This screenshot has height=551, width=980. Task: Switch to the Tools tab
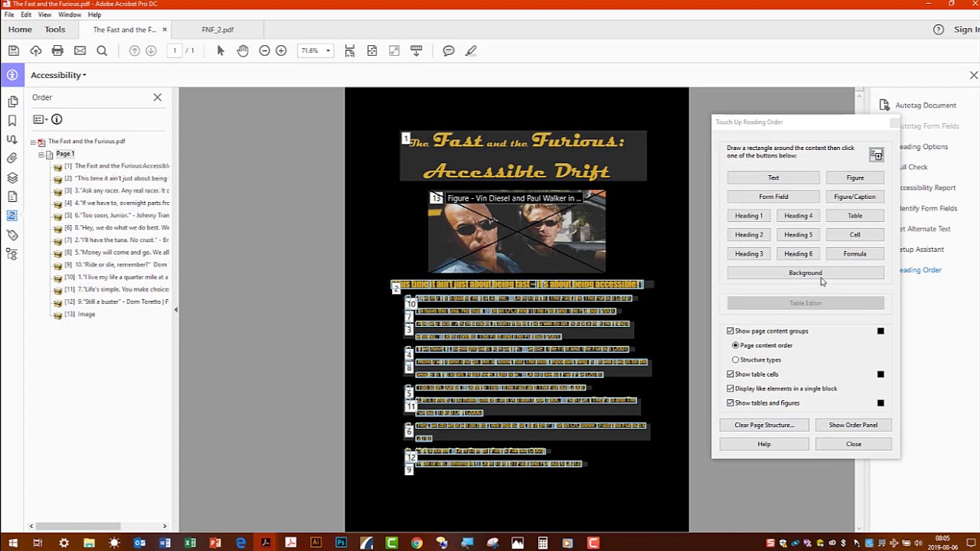pos(55,30)
